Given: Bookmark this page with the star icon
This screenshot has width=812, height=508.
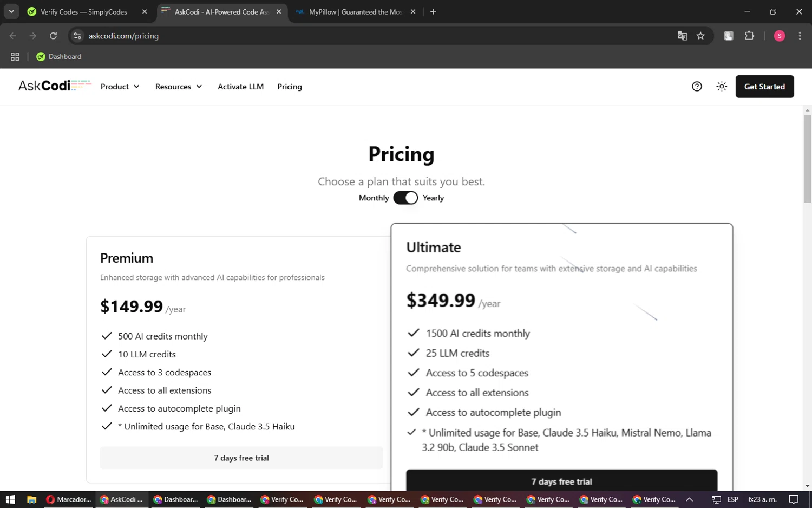Looking at the screenshot, I should [700, 36].
